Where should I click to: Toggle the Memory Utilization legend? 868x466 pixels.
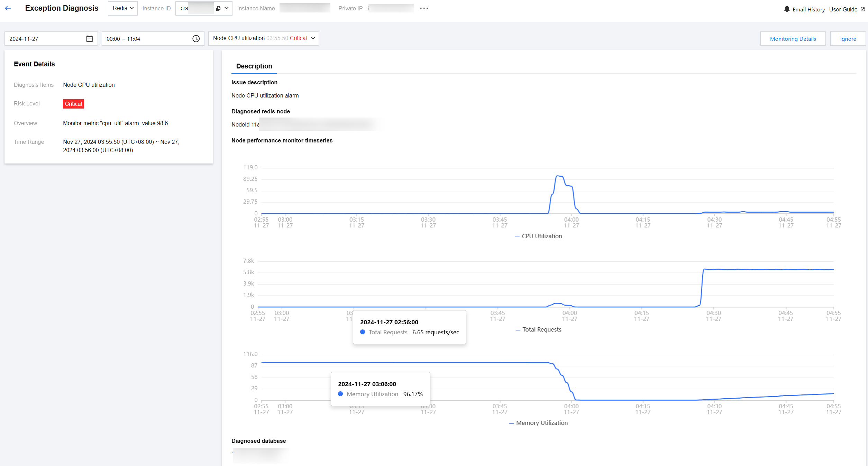[538, 423]
